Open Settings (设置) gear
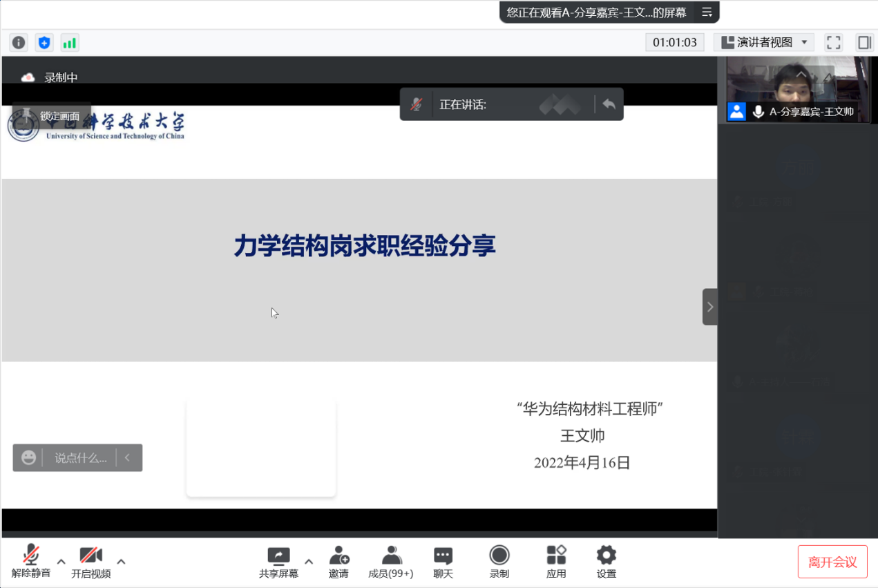This screenshot has width=878, height=588. (x=606, y=562)
